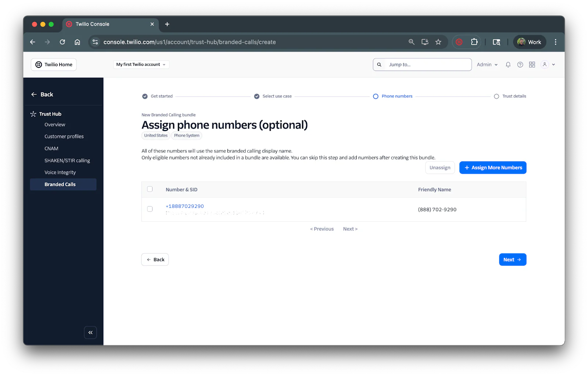This screenshot has height=376, width=588.
Task: Click the Twilio Home logo button
Action: click(x=53, y=64)
